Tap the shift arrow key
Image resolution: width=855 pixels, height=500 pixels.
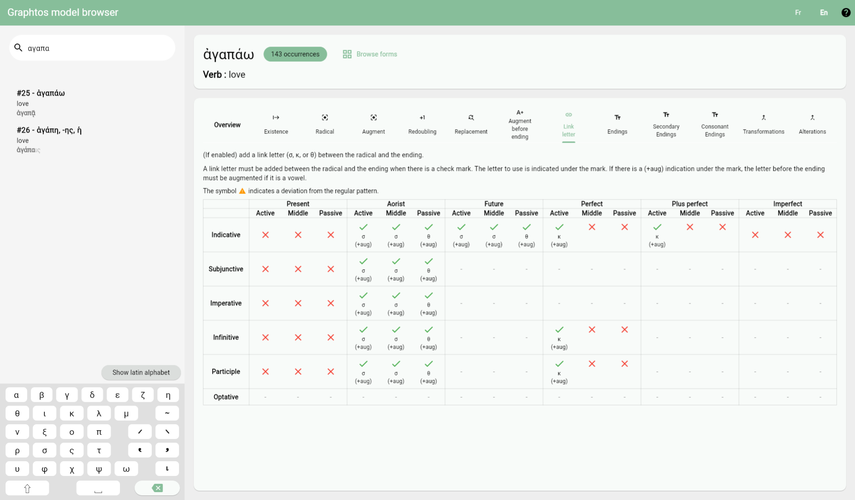tap(27, 488)
